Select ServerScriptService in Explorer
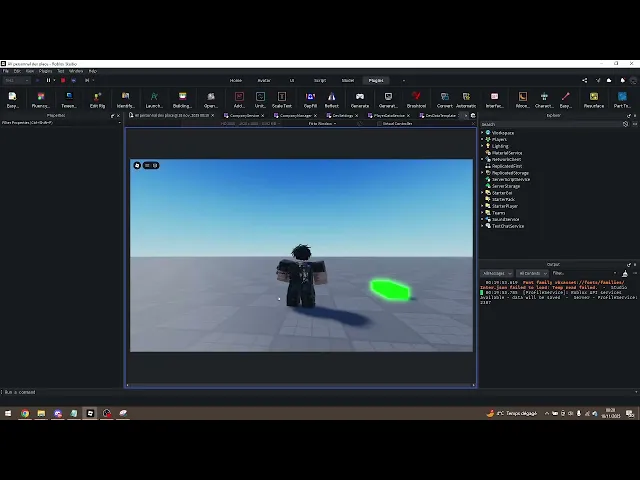Image resolution: width=640 pixels, height=480 pixels. [511, 179]
